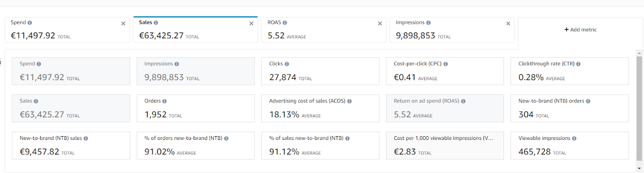Click info icon next to ROAS in top card
Screen dimensions: 644x173
pyautogui.click(x=285, y=22)
